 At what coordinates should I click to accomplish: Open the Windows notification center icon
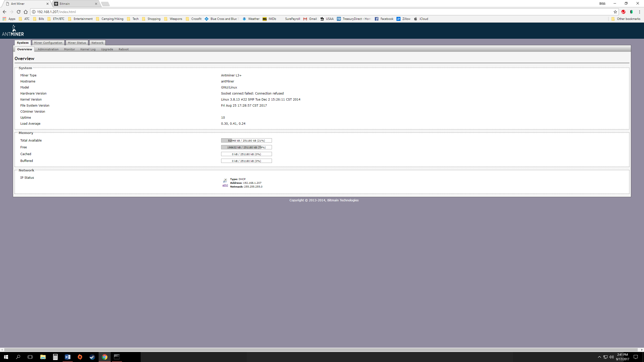(x=636, y=357)
